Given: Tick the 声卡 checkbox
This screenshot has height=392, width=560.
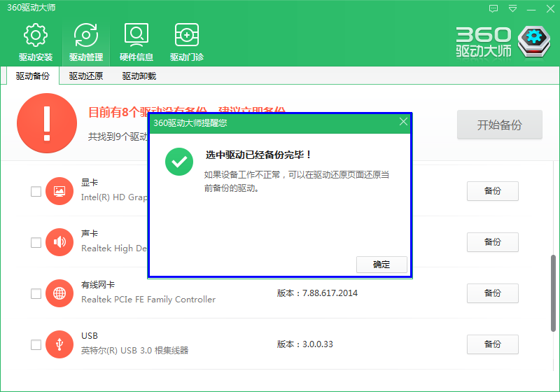Looking at the screenshot, I should tap(36, 242).
